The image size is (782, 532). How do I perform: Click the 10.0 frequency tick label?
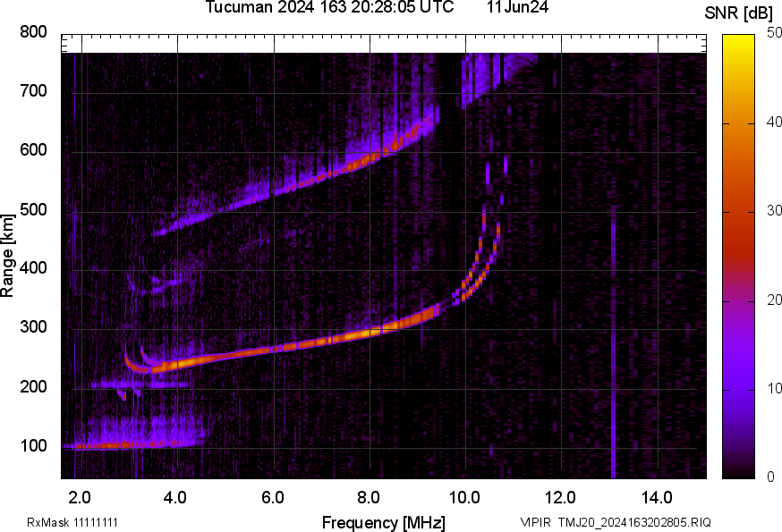[x=464, y=497]
